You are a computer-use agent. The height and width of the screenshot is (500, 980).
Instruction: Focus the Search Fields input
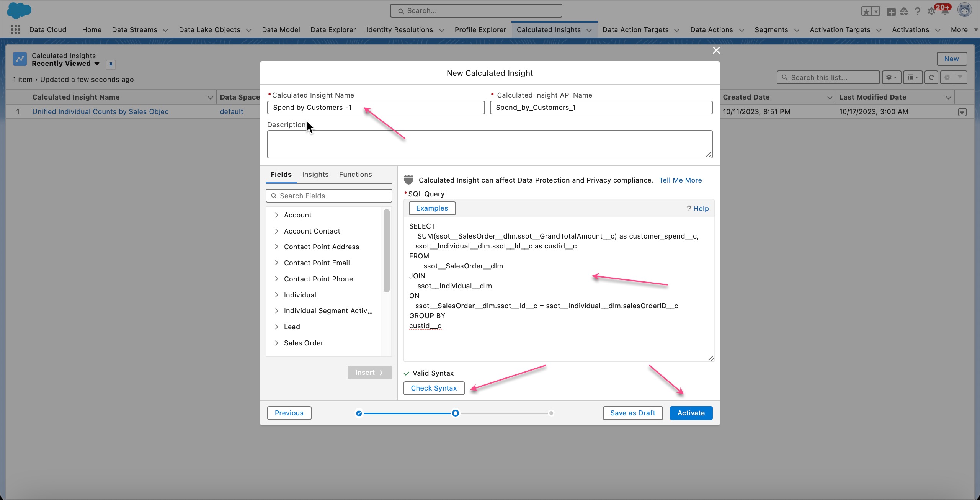tap(329, 196)
